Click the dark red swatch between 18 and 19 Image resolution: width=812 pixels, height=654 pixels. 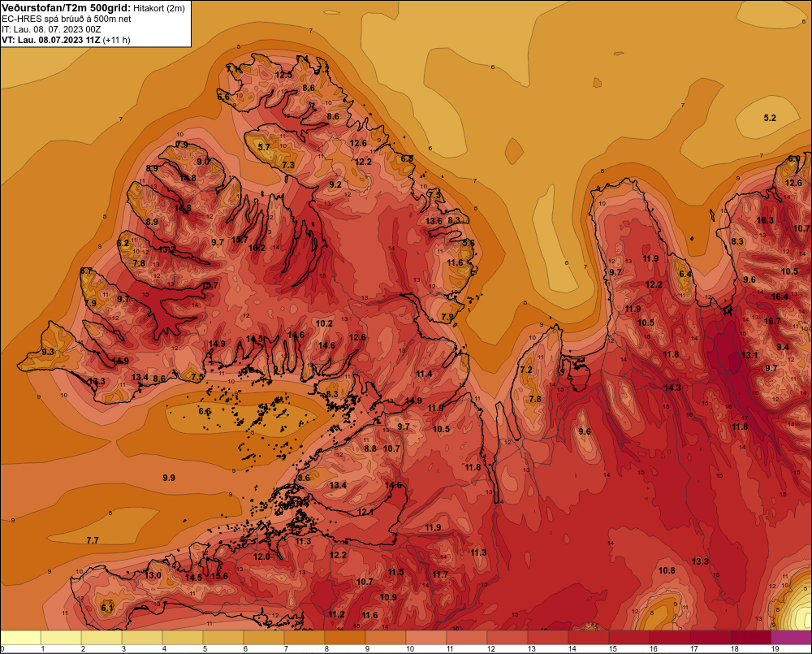[751, 638]
